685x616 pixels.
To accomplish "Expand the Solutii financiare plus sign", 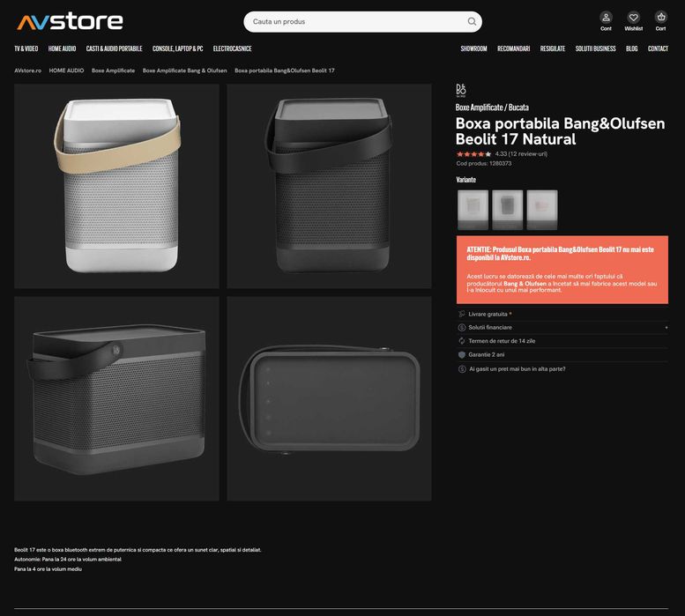I will [666, 328].
